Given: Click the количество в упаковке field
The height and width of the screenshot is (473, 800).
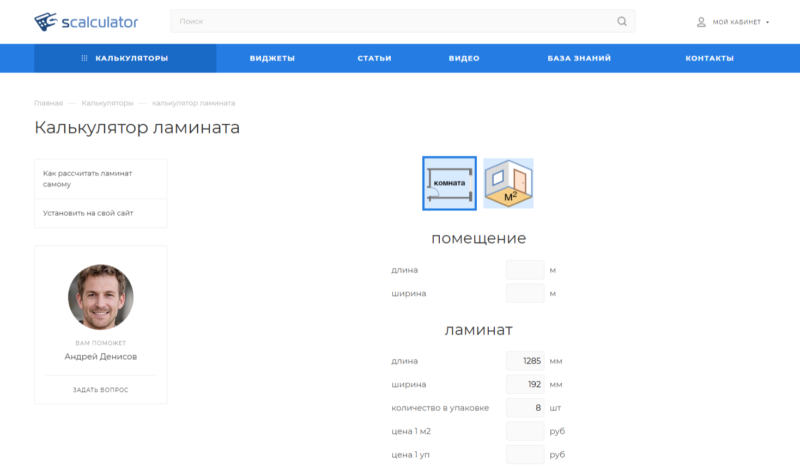Looking at the screenshot, I should point(525,408).
